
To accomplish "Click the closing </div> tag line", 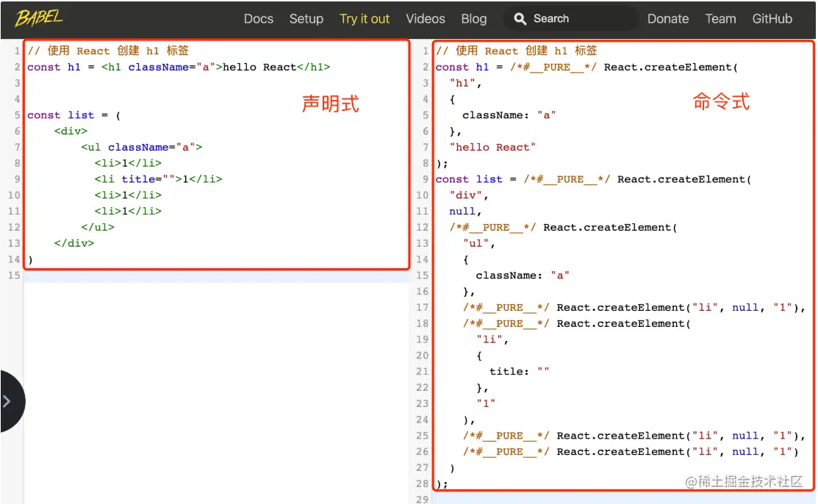I will (74, 243).
